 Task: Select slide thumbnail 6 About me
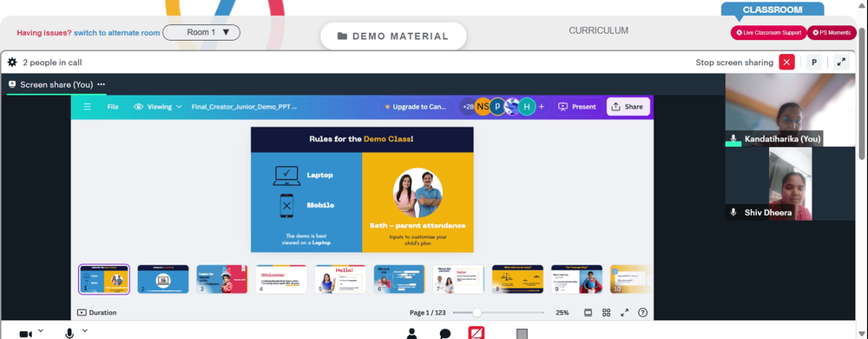[x=399, y=279]
